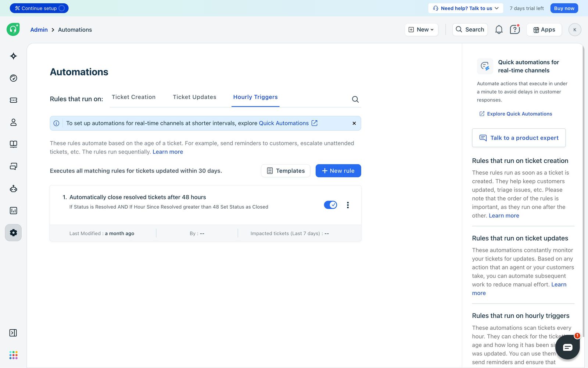This screenshot has width=588, height=368.
Task: Open the Tickets icon in sidebar
Action: click(13, 100)
